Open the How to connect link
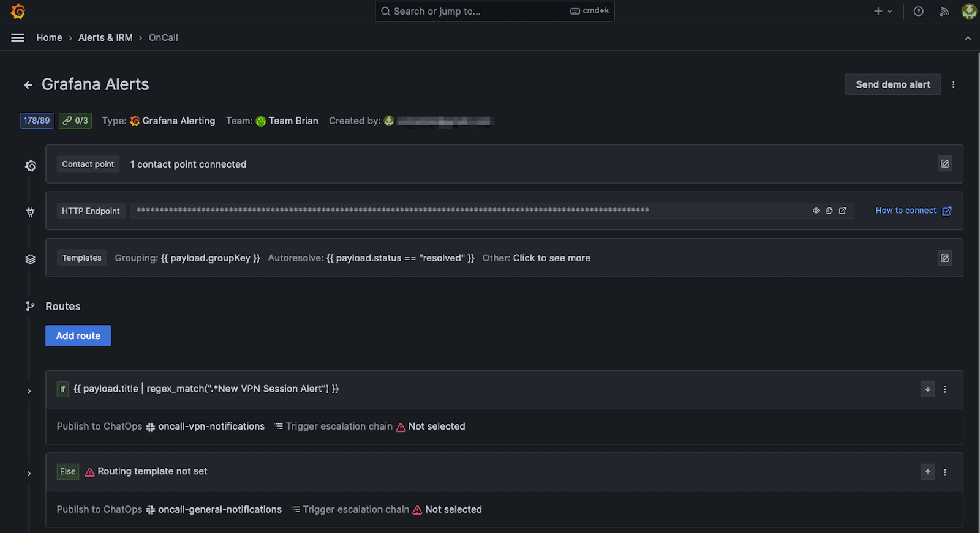Image resolution: width=980 pixels, height=533 pixels. pos(913,211)
